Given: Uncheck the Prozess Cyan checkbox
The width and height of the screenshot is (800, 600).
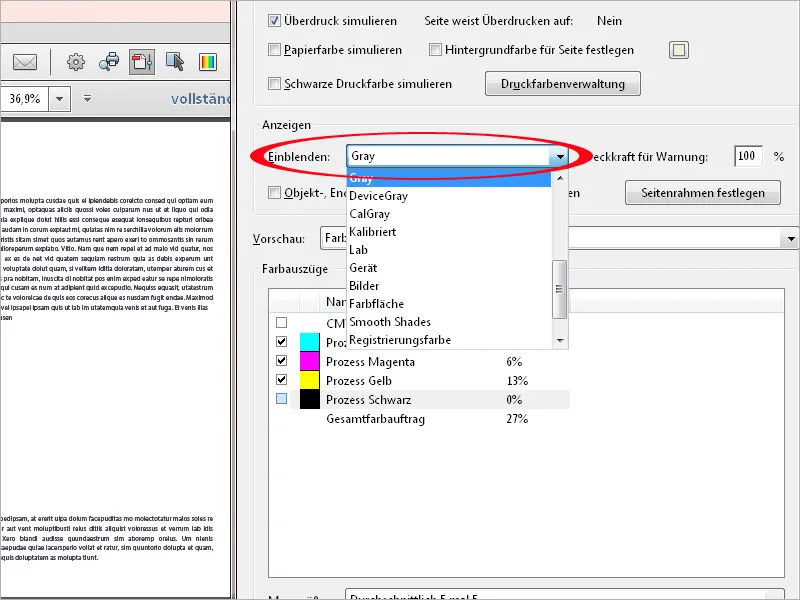Looking at the screenshot, I should coord(281,341).
